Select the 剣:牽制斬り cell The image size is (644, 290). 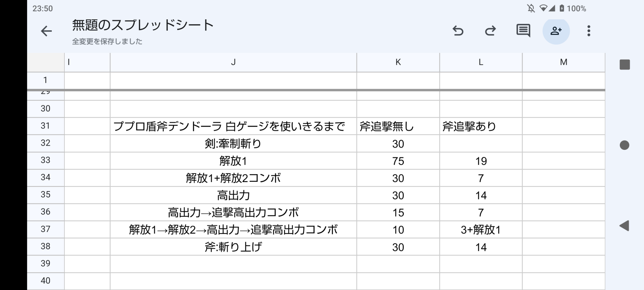click(233, 144)
